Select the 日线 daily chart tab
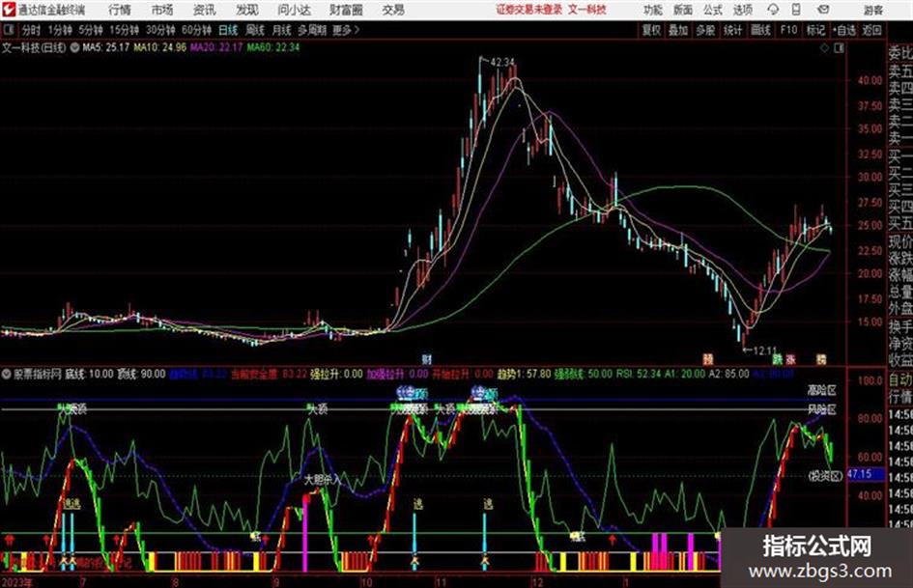The width and height of the screenshot is (913, 588). [228, 30]
